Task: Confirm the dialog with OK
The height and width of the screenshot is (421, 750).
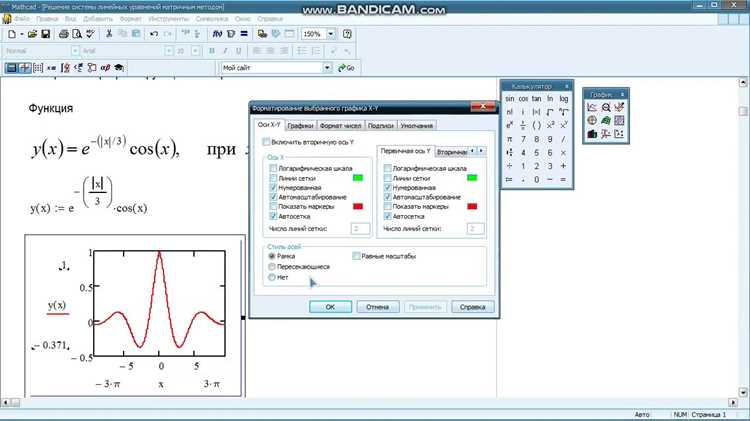Action: [x=331, y=307]
